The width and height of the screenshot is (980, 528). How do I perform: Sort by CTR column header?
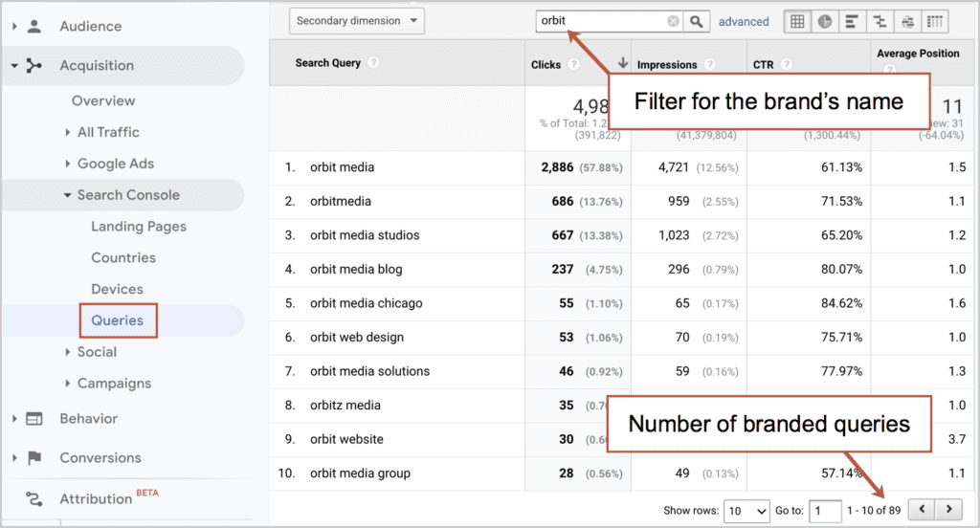coord(763,64)
